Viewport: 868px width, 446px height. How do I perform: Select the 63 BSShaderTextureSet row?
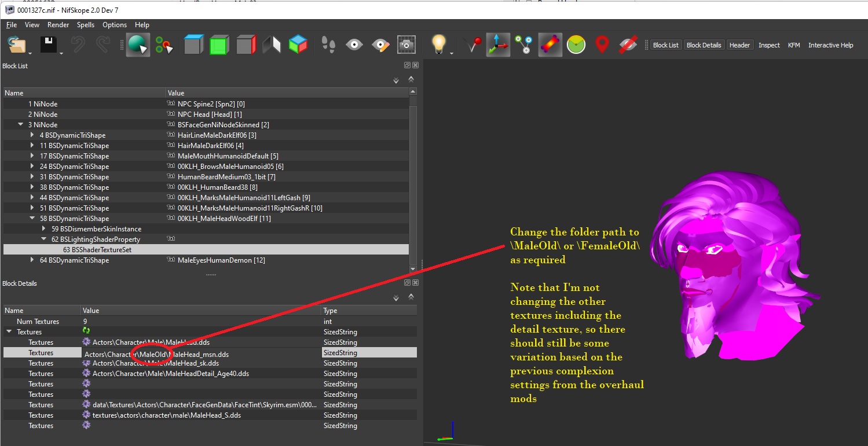206,249
